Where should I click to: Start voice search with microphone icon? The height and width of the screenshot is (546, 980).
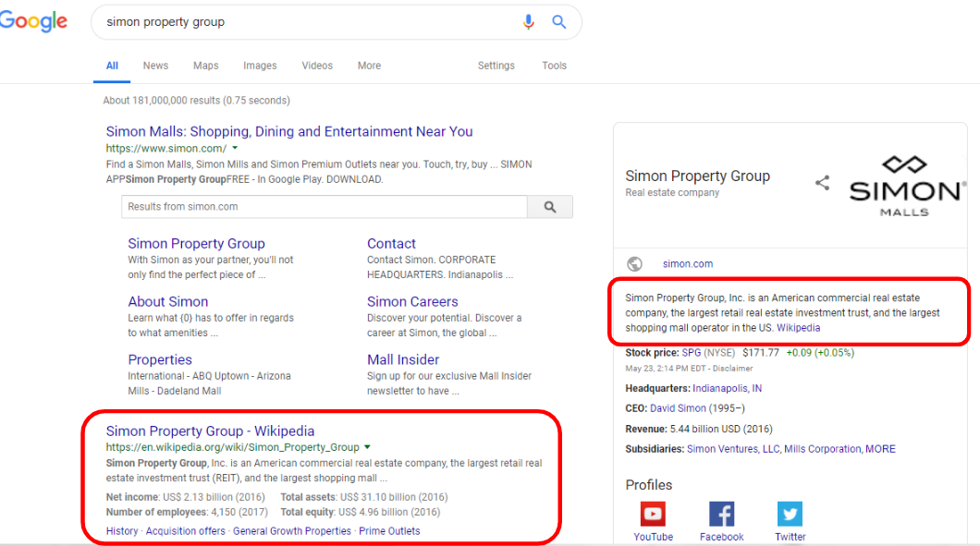tap(528, 22)
